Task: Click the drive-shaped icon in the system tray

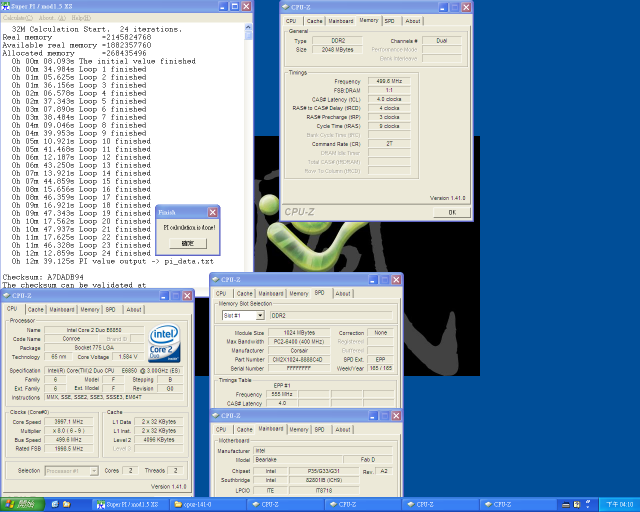Action: click(x=566, y=505)
